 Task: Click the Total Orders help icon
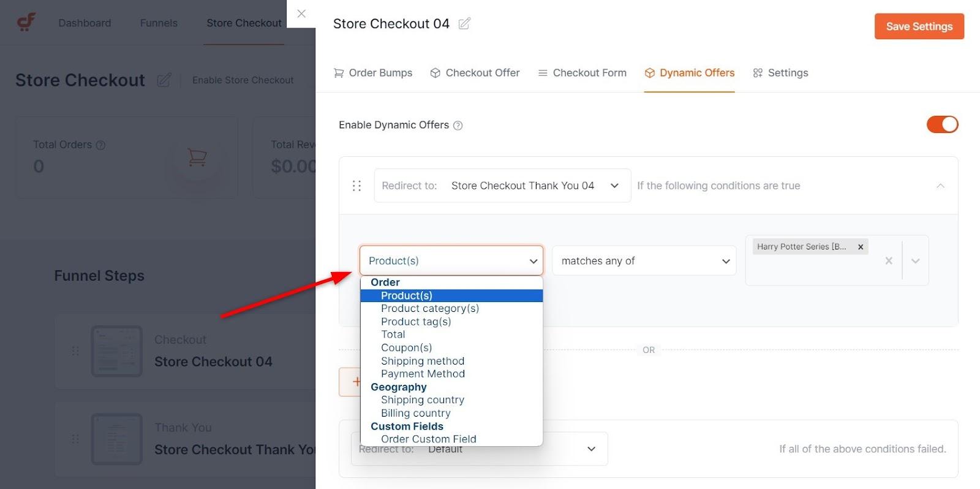[x=101, y=145]
